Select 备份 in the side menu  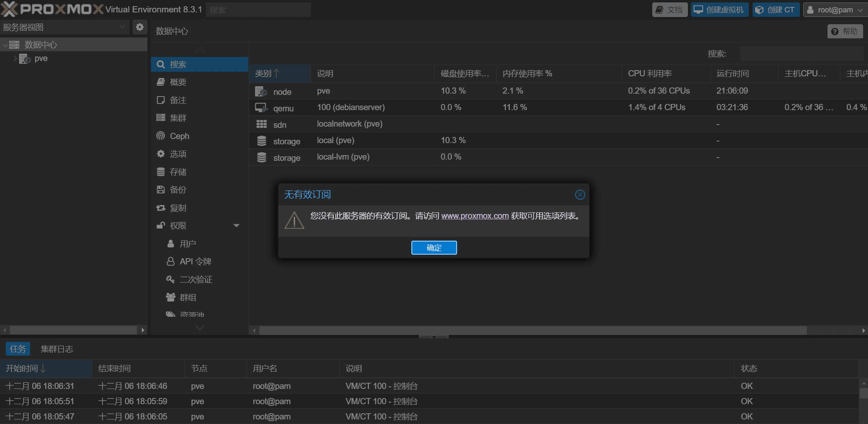200,190
